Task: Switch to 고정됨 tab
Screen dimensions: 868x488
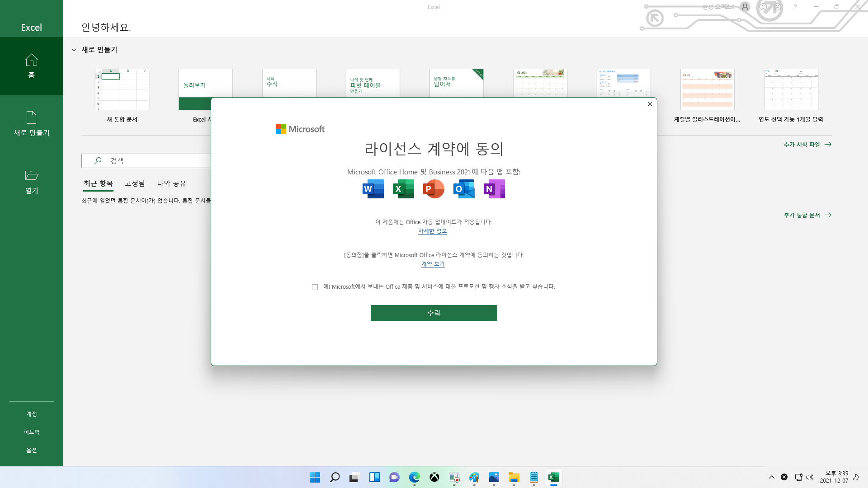Action: coord(135,183)
